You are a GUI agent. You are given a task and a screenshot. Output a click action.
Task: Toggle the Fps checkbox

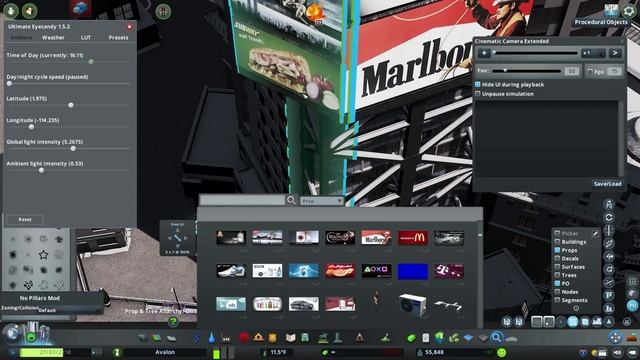click(590, 71)
